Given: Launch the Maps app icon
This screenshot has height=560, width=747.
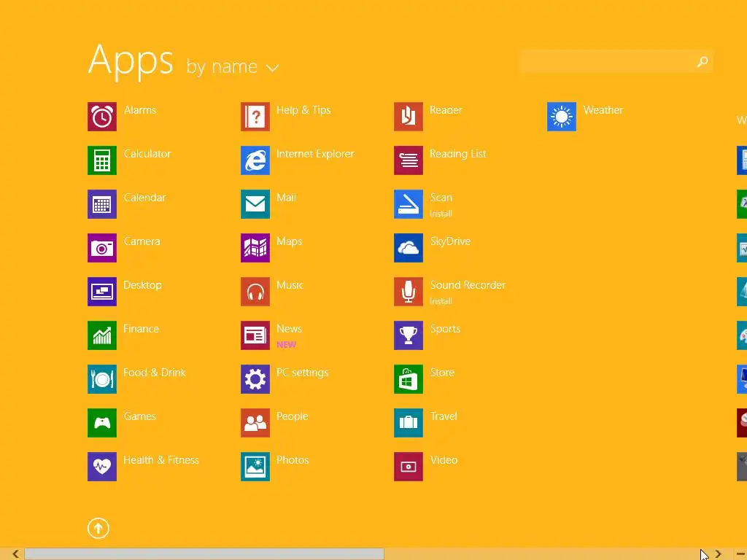Looking at the screenshot, I should pos(255,248).
